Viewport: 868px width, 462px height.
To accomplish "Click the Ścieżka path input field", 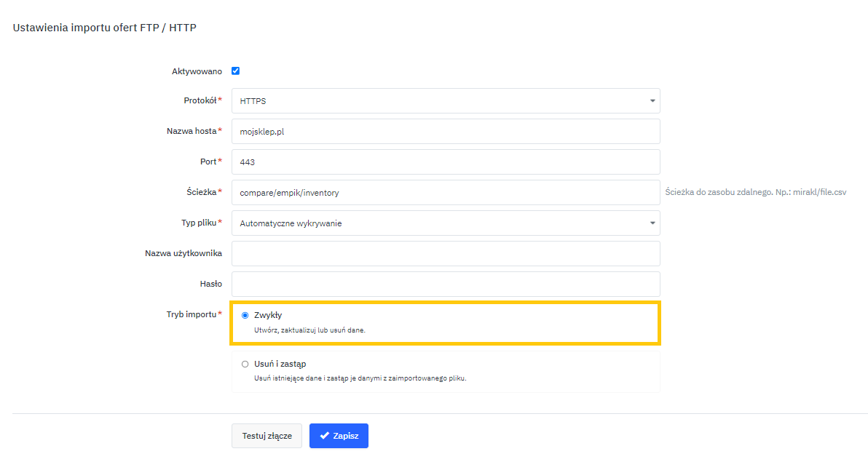I will click(x=445, y=193).
